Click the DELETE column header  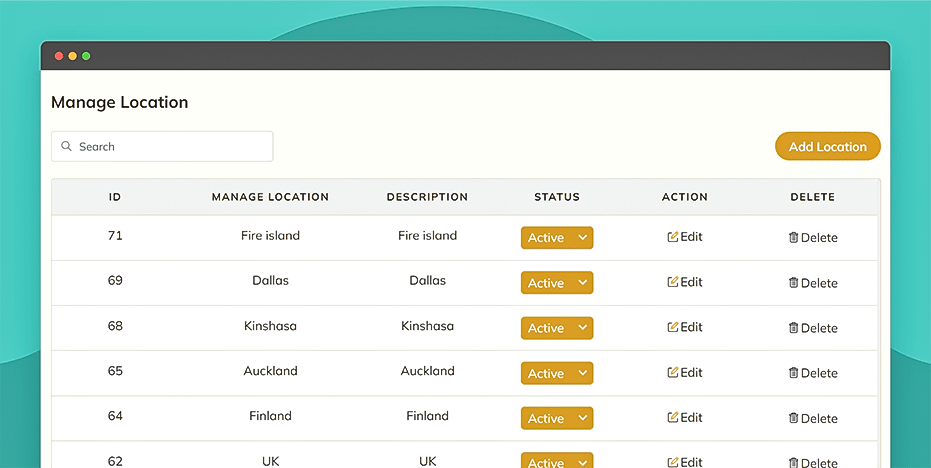click(813, 197)
